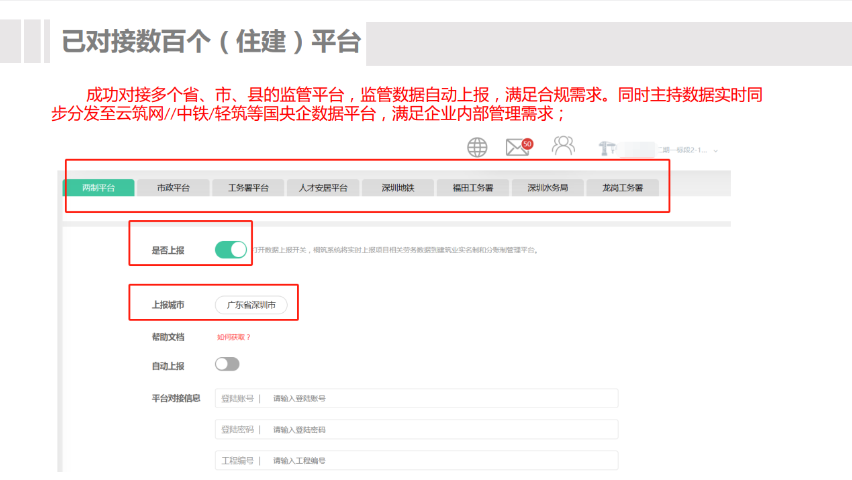Viewport: 852px width, 480px height.
Task: Go to the 深圳地铁 tab
Action: [397, 188]
